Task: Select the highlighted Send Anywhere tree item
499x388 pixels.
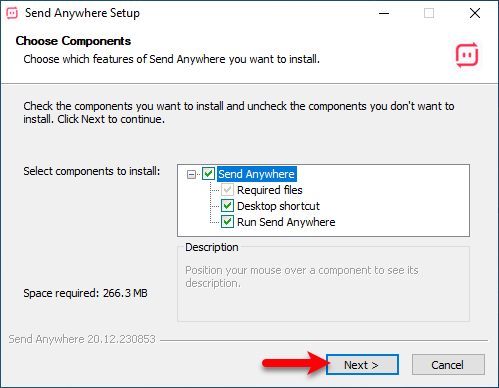Action: [256, 174]
